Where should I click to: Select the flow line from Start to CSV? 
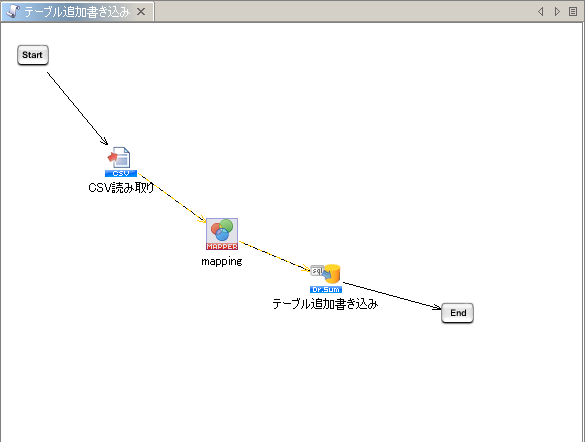click(77, 109)
